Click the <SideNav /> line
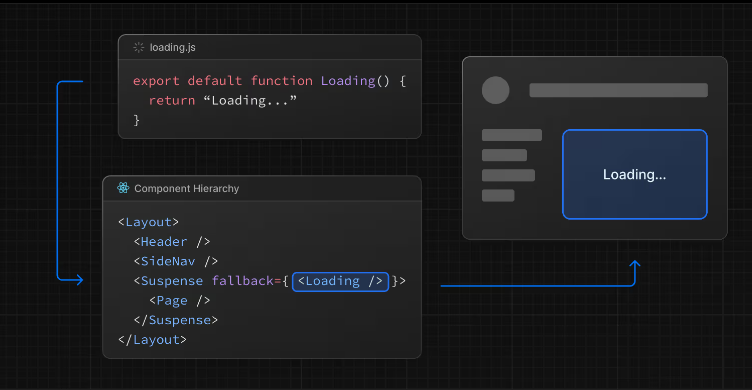 176,261
